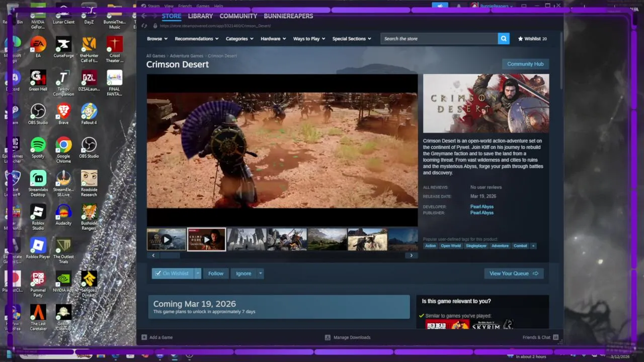Image resolution: width=644 pixels, height=362 pixels.
Task: Open the Pummel Party desktop icon
Action: click(38, 285)
